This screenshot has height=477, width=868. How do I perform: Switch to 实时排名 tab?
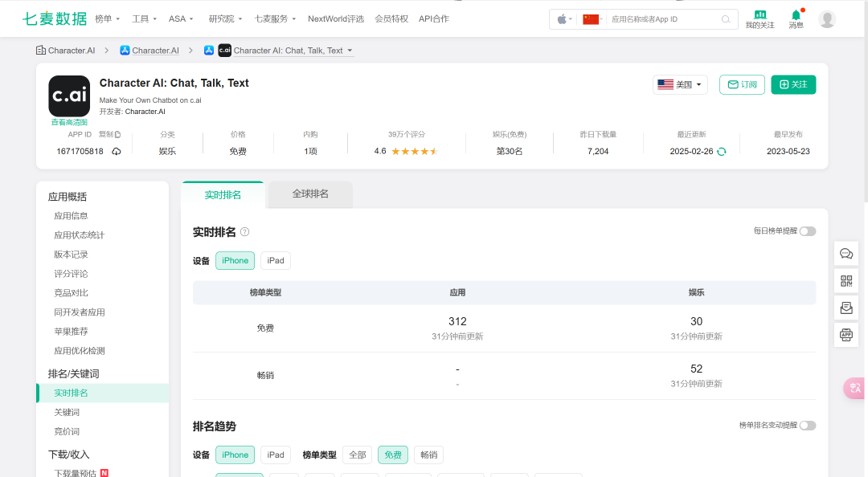coord(223,195)
